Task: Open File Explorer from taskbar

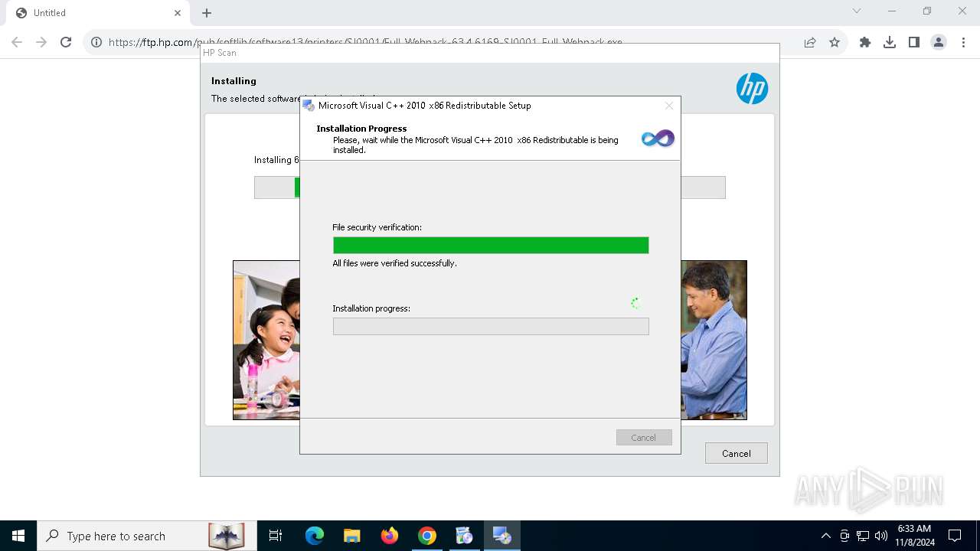Action: point(352,536)
